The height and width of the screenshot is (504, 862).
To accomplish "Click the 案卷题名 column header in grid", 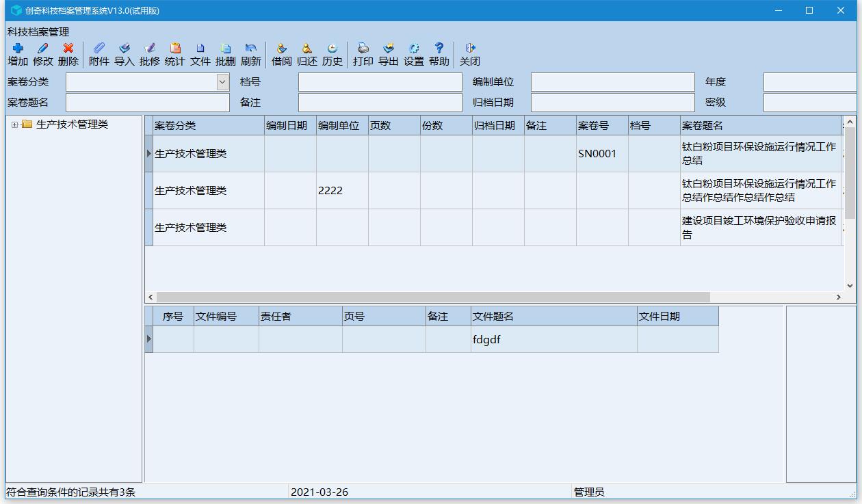I will 761,126.
